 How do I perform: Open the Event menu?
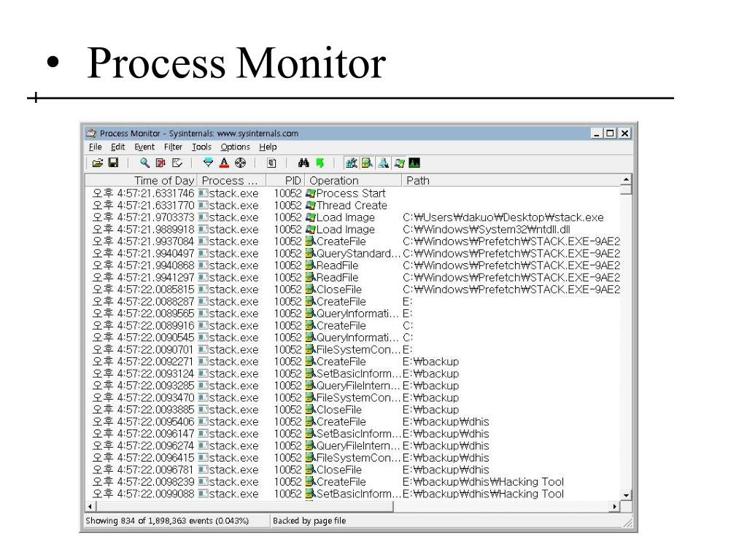pyautogui.click(x=144, y=147)
